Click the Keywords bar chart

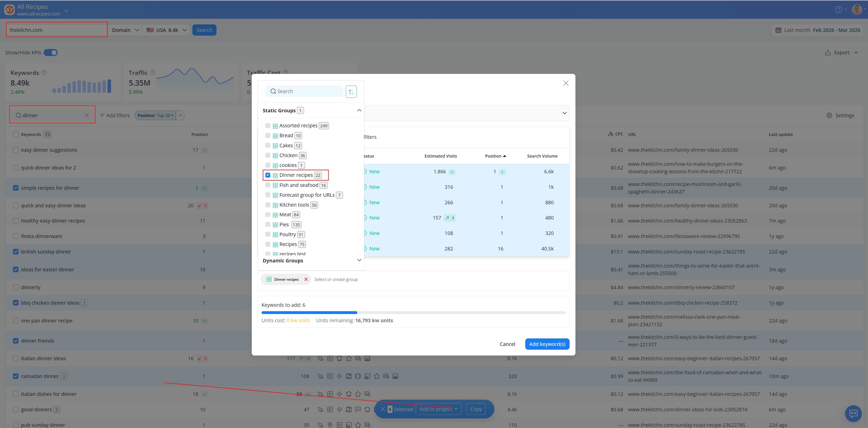pyautogui.click(x=82, y=86)
